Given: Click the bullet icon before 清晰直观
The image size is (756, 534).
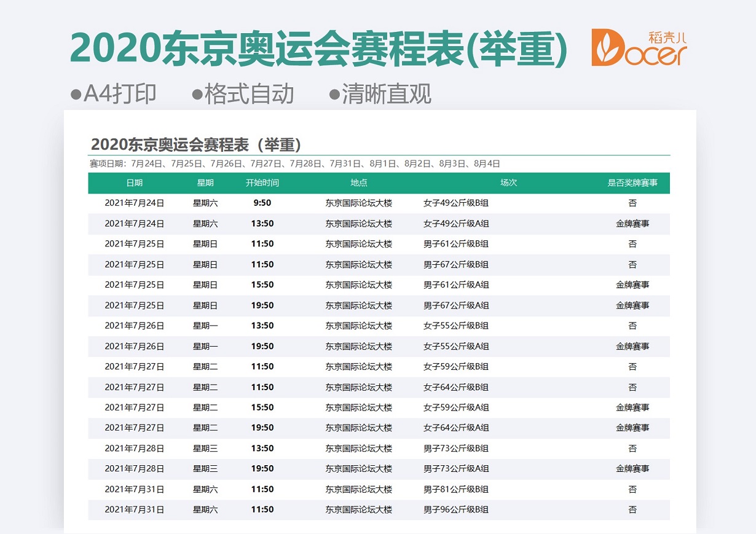Looking at the screenshot, I should point(333,93).
